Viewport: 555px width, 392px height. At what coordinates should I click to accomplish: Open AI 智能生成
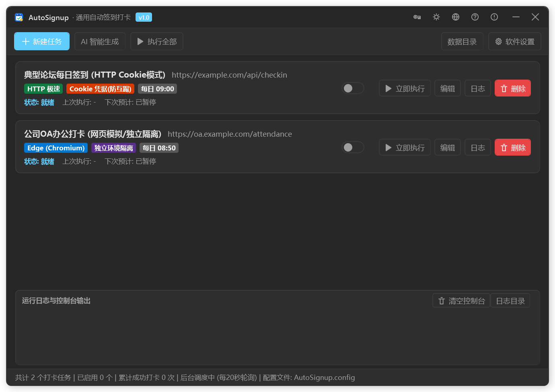100,41
